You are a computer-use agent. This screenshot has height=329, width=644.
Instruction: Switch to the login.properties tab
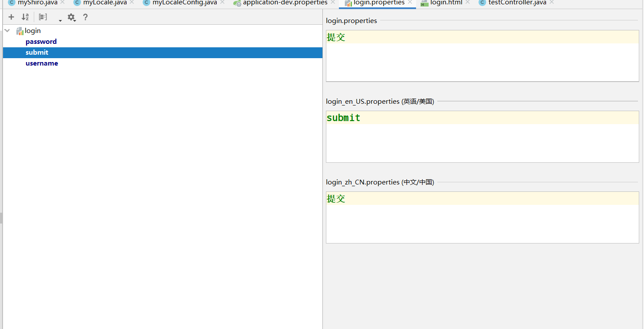pos(379,3)
